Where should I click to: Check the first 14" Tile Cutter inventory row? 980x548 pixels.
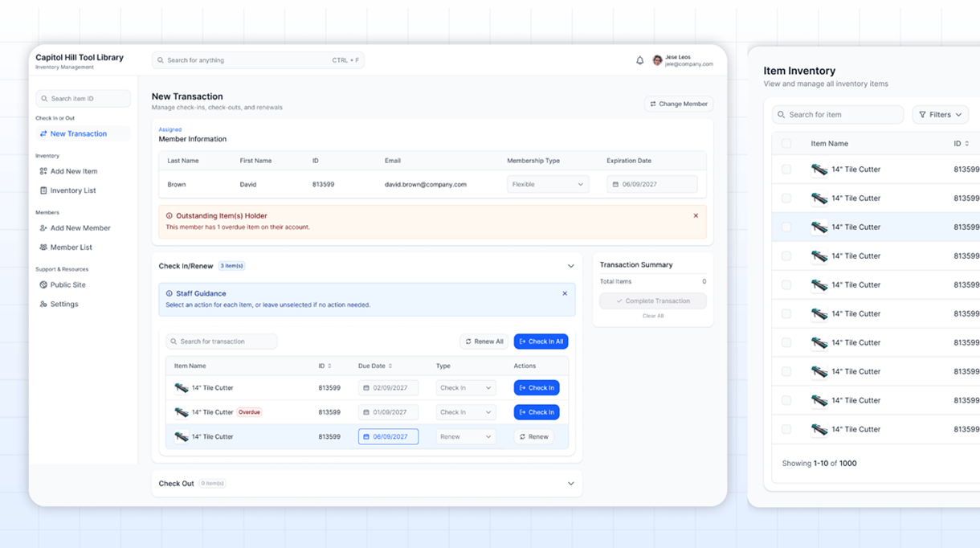(x=786, y=170)
